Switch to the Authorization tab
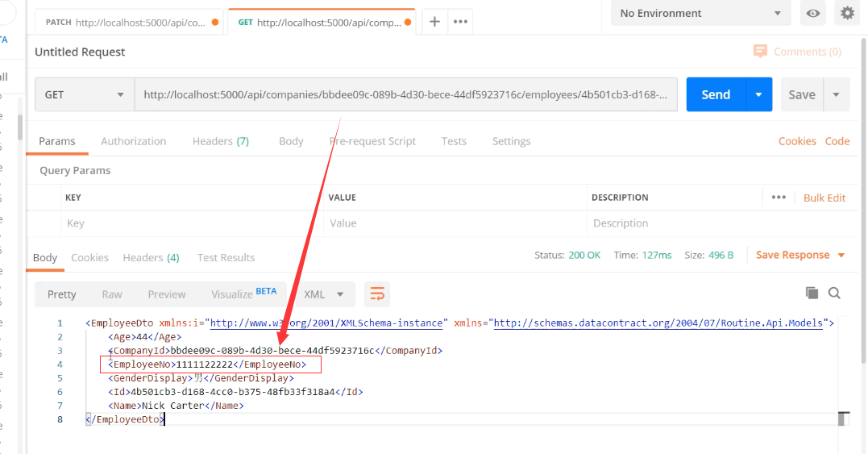 pos(133,141)
